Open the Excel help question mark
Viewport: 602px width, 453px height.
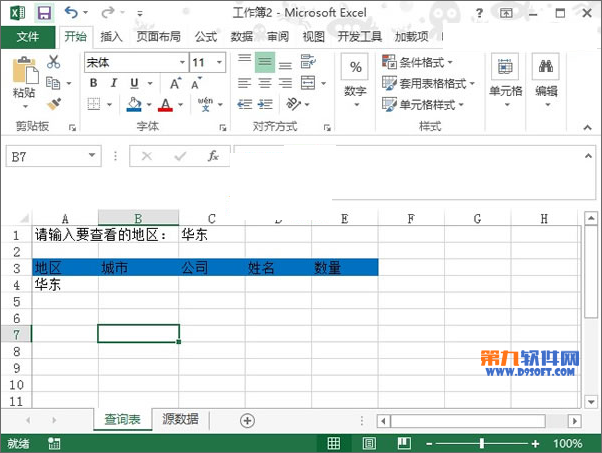tap(479, 13)
